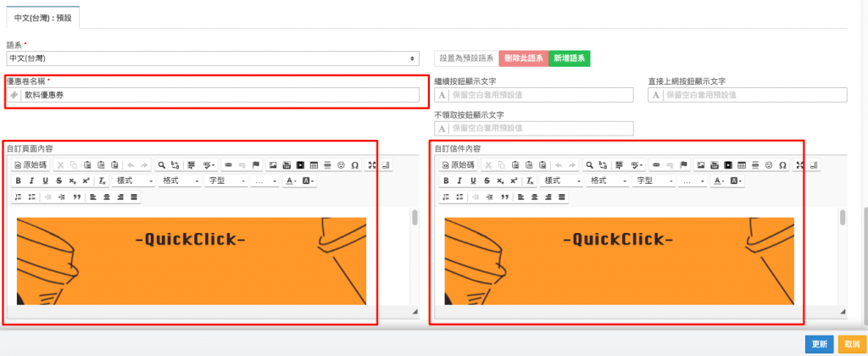
Task: Insert image in 自訂信件內容 editor
Action: point(701,164)
